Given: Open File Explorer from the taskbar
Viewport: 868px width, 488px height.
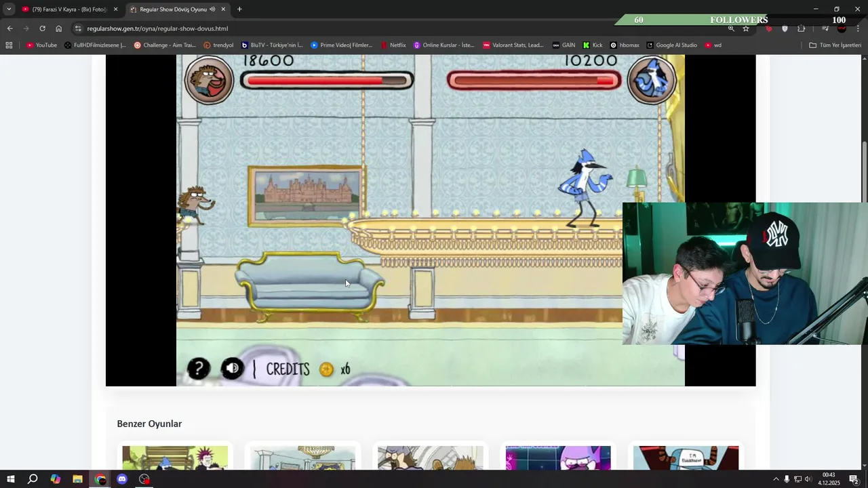Looking at the screenshot, I should click(x=77, y=479).
